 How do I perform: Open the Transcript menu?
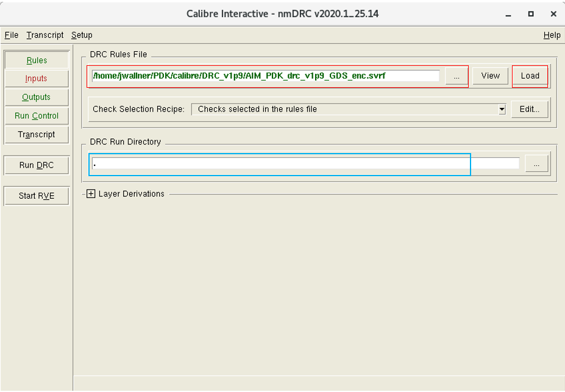click(44, 35)
